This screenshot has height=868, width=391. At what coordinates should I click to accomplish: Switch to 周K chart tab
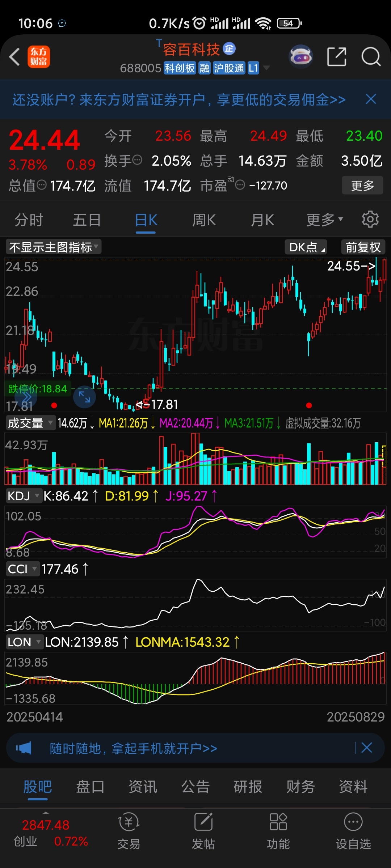(x=204, y=220)
